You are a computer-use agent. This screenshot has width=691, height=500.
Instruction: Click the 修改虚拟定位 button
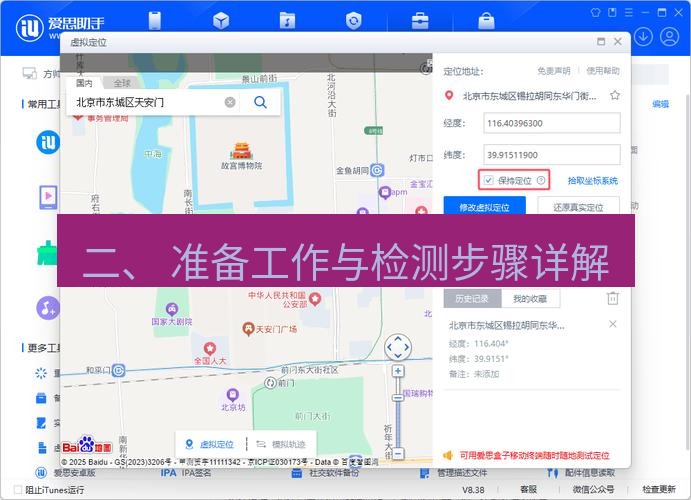pyautogui.click(x=484, y=206)
